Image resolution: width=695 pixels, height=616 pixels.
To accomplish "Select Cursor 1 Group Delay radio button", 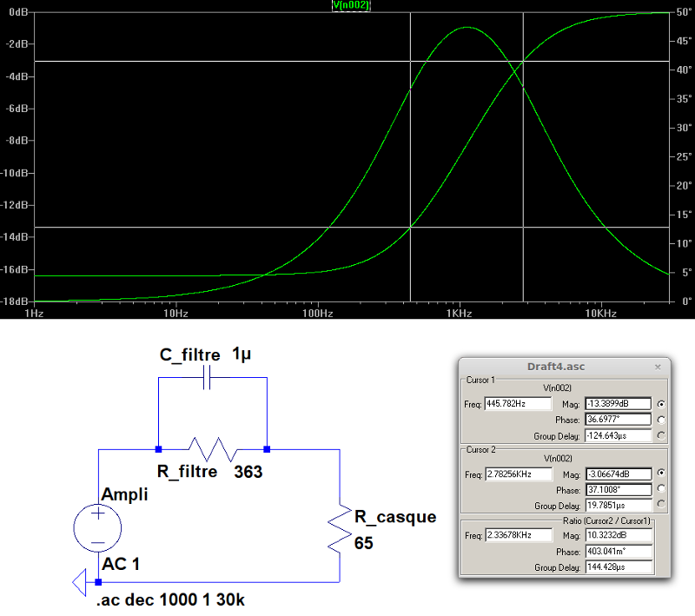I will pyautogui.click(x=662, y=435).
